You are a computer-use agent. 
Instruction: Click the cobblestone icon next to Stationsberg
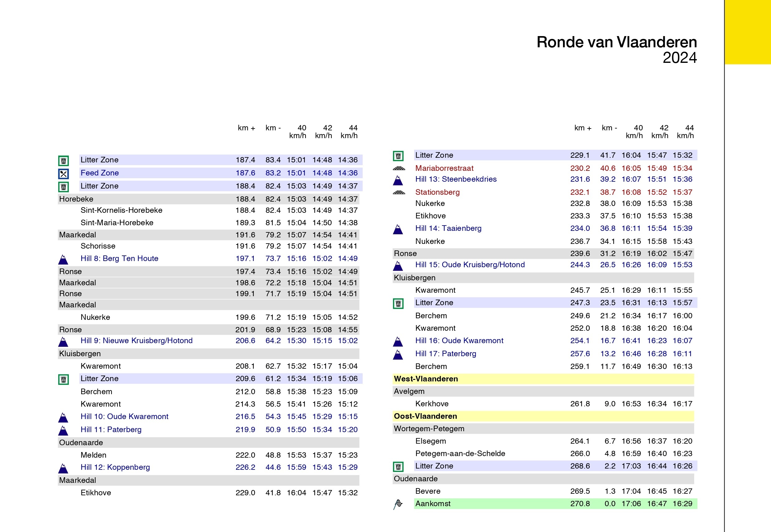[x=399, y=192]
